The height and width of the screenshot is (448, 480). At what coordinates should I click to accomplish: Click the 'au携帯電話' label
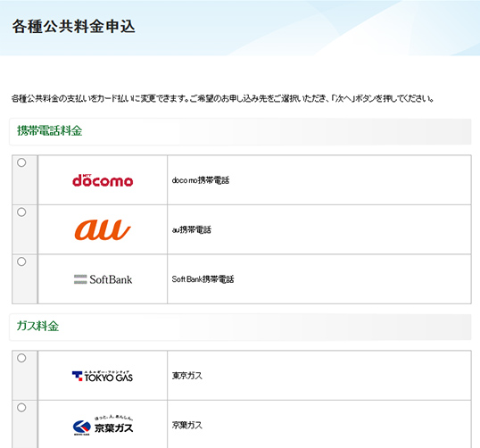[192, 229]
